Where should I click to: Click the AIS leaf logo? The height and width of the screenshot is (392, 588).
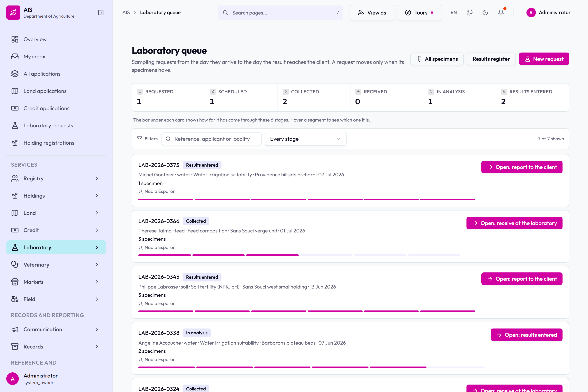(13, 13)
